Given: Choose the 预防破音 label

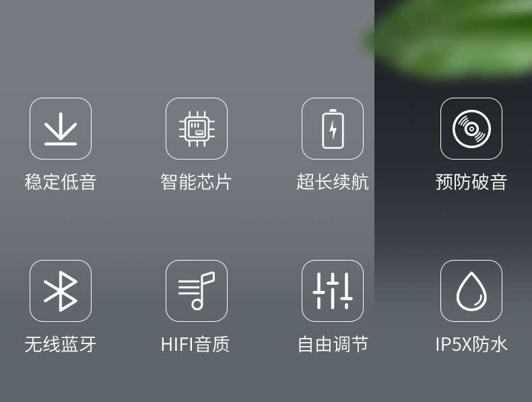Looking at the screenshot, I should (x=471, y=182).
